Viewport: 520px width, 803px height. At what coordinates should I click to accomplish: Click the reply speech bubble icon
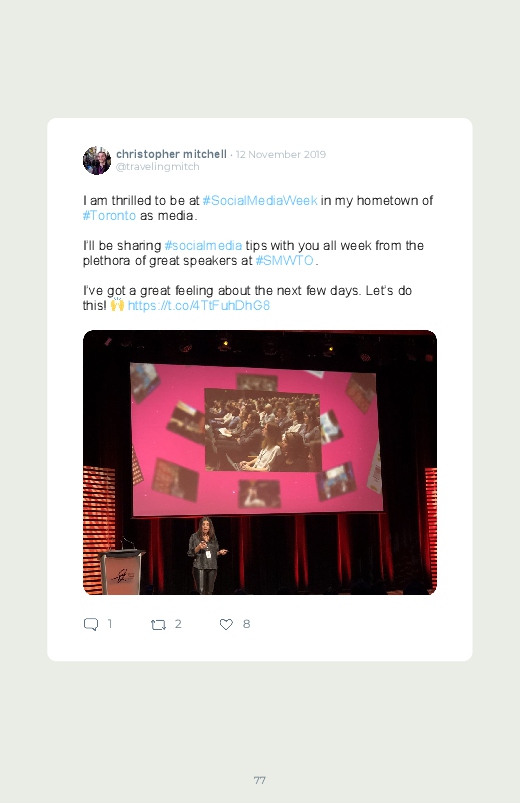[x=91, y=624]
